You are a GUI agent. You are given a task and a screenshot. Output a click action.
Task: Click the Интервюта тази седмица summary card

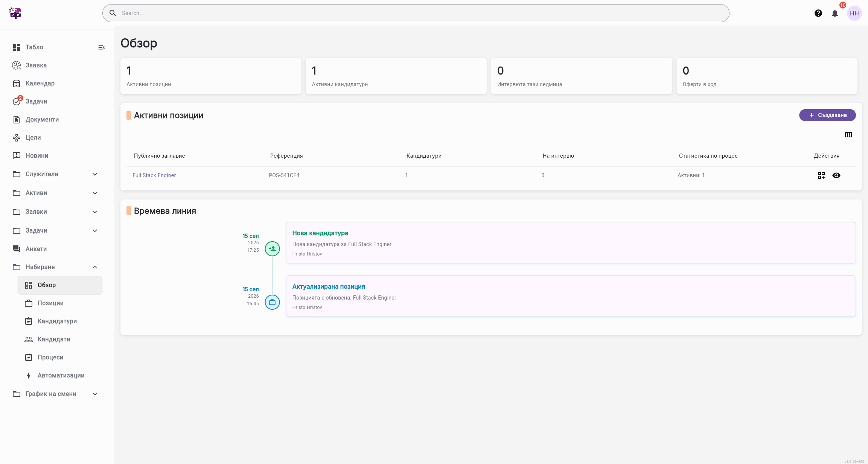point(582,76)
